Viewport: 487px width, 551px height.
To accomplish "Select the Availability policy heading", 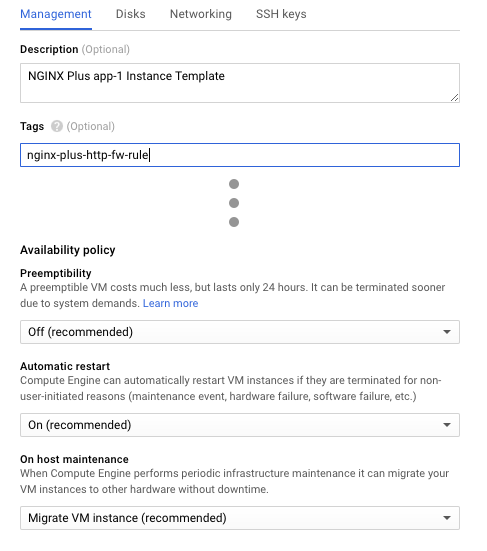I will (67, 250).
